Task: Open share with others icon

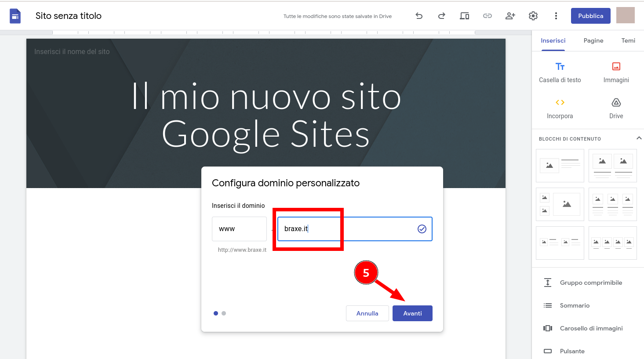Action: click(x=510, y=16)
